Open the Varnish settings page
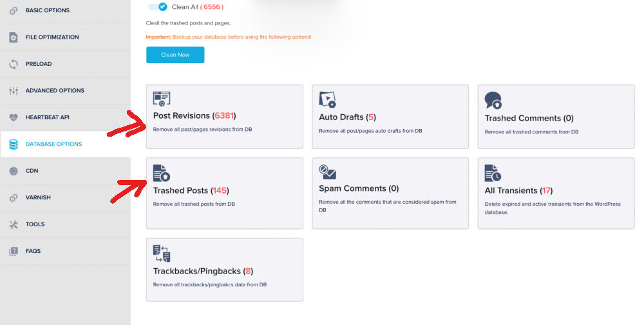This screenshot has width=644, height=325. 65,198
